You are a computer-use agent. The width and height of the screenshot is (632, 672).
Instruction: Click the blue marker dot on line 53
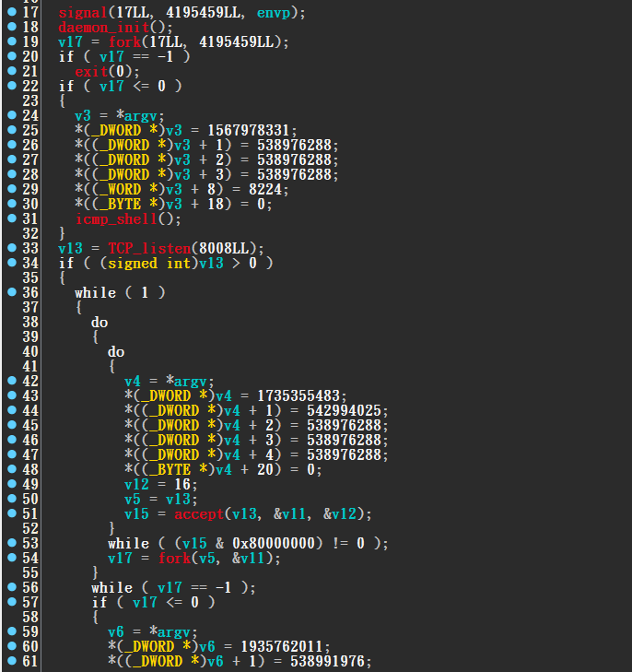click(x=12, y=543)
